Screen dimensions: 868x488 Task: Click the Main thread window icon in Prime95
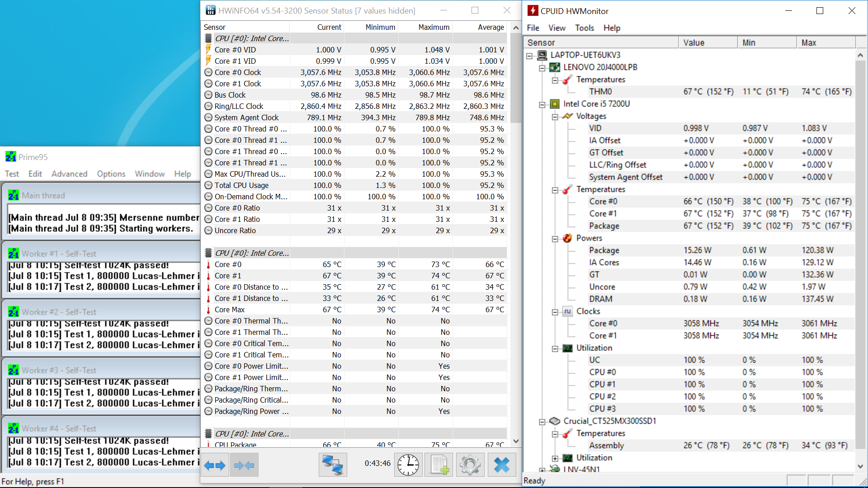click(13, 195)
